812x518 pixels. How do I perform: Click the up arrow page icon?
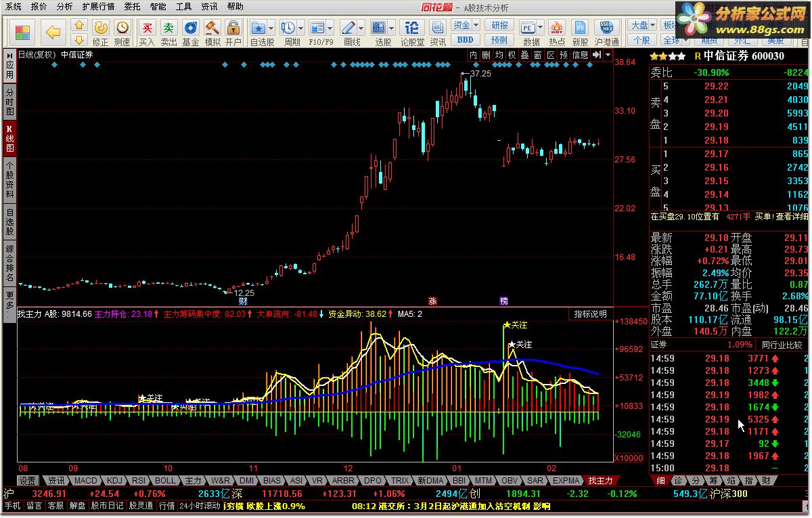pos(80,26)
